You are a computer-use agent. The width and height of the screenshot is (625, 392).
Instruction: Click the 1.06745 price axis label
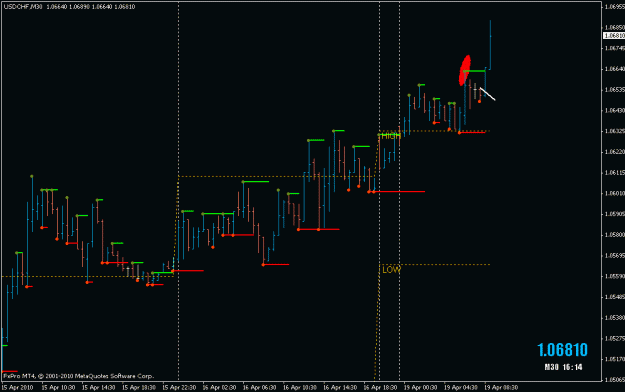click(x=615, y=48)
